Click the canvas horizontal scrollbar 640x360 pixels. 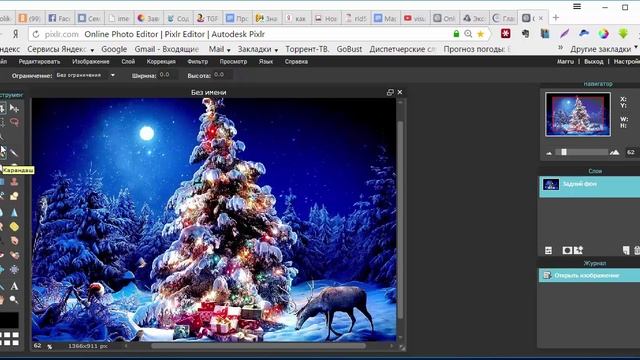[x=258, y=346]
